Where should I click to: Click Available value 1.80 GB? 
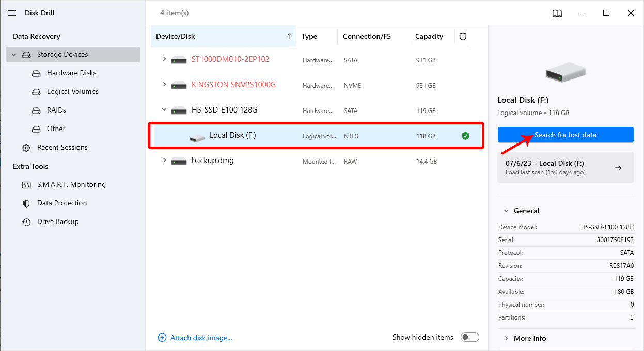point(622,292)
